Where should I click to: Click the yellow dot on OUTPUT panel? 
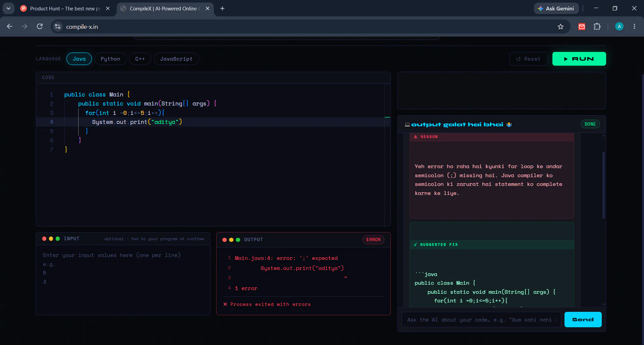[231, 240]
